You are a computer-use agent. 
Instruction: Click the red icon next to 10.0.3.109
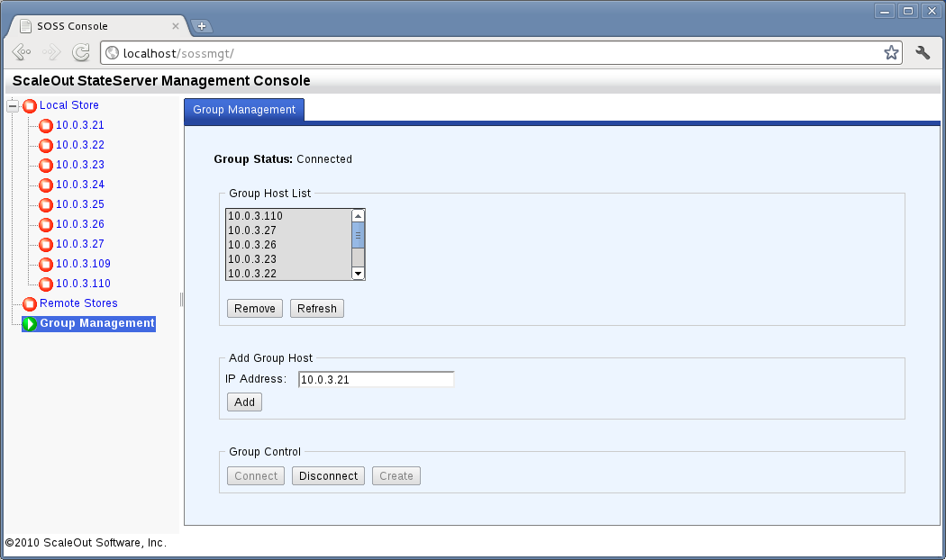(46, 265)
